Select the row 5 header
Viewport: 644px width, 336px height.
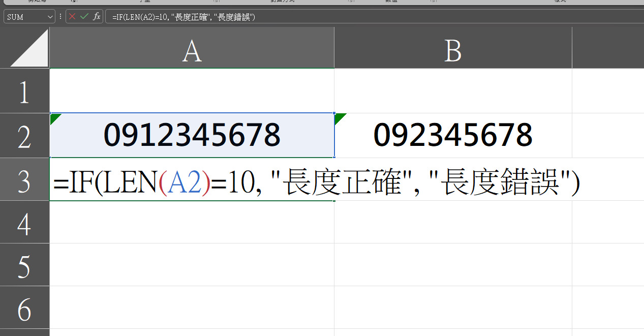pyautogui.click(x=24, y=265)
